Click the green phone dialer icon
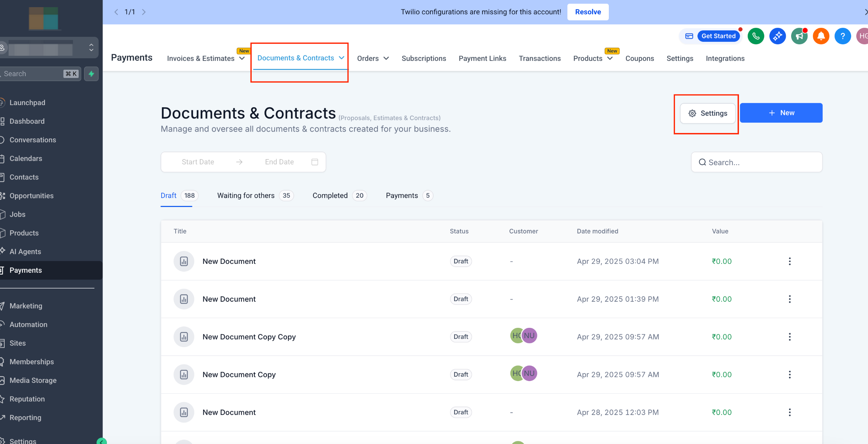The width and height of the screenshot is (868, 444). [x=756, y=36]
